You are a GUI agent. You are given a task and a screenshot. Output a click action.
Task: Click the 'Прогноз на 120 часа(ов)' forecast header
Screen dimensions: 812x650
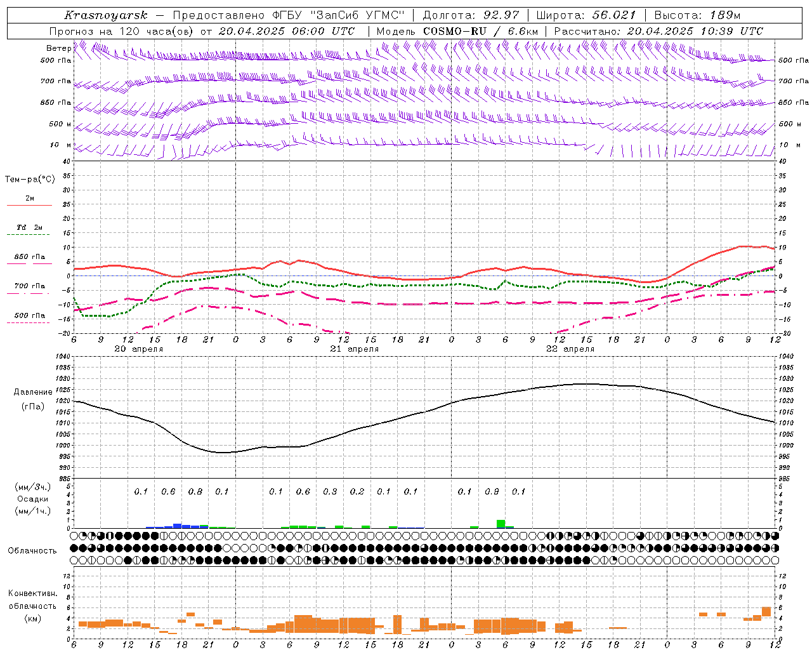122,31
